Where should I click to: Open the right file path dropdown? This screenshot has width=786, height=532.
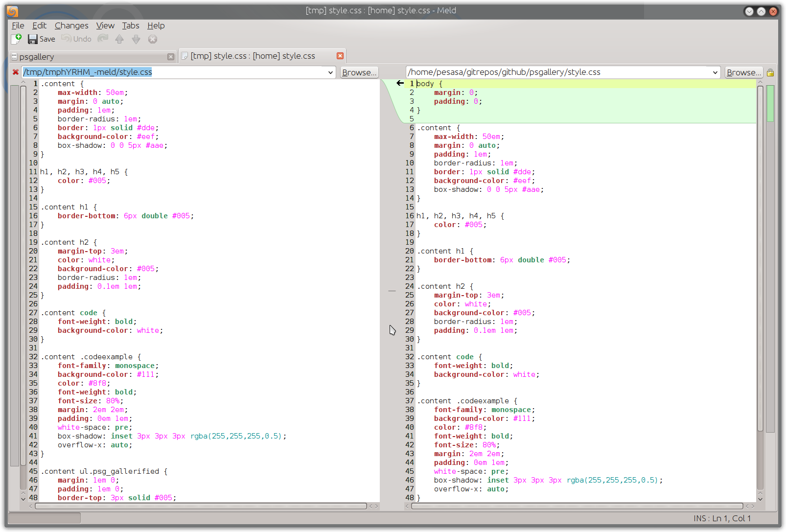click(715, 72)
